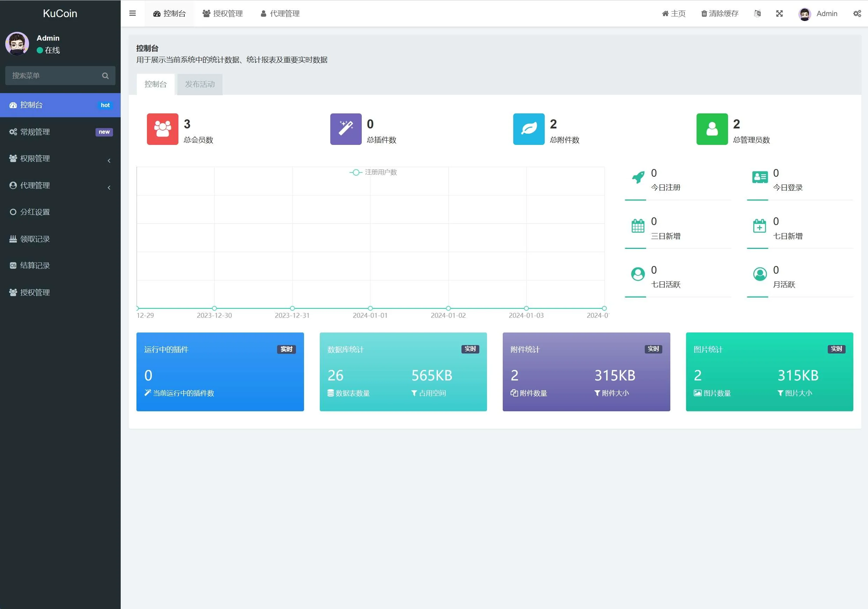
Task: Switch to the 发布活动 tab
Action: click(200, 84)
